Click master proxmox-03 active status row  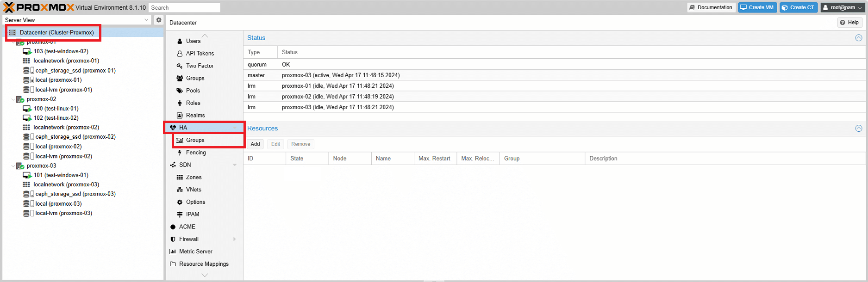click(x=555, y=75)
